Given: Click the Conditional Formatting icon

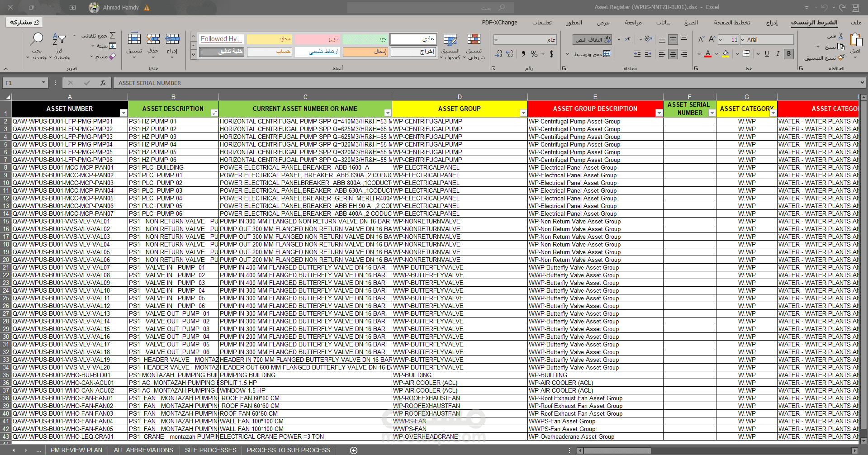Looking at the screenshot, I should click(474, 39).
